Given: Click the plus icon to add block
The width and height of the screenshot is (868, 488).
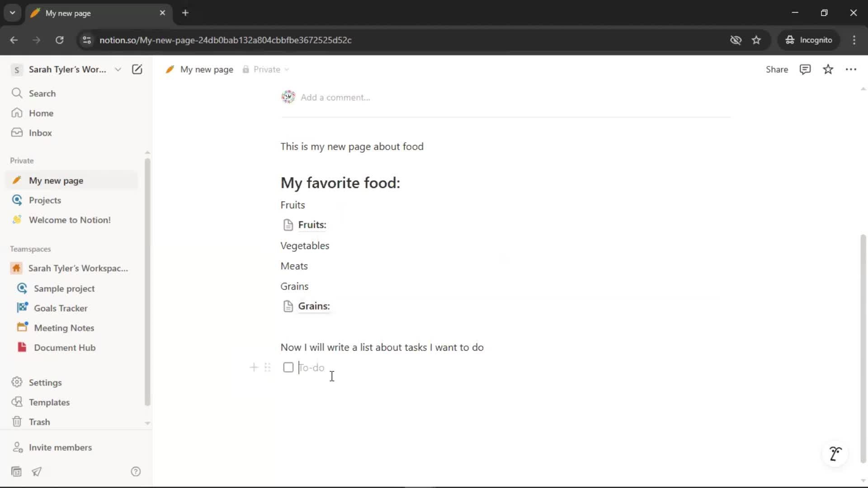Looking at the screenshot, I should [254, 367].
